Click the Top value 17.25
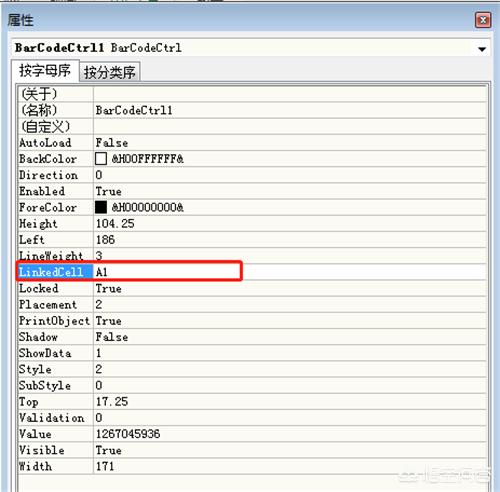The height and width of the screenshot is (492, 500). 112,401
